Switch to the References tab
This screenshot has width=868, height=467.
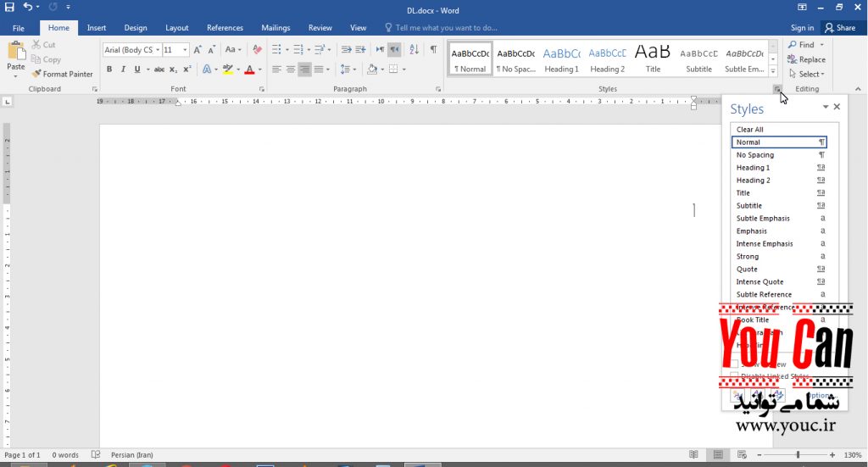click(x=225, y=28)
